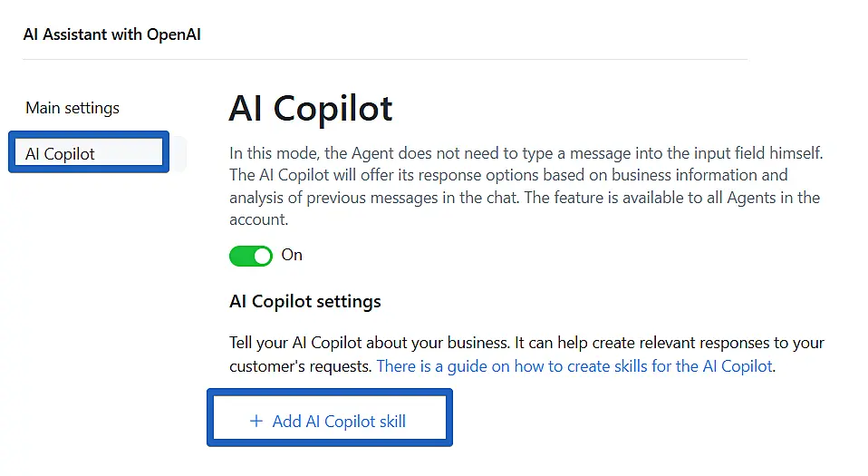Turn off the AI Copilot toggle switch
868x476 pixels.
tap(251, 256)
